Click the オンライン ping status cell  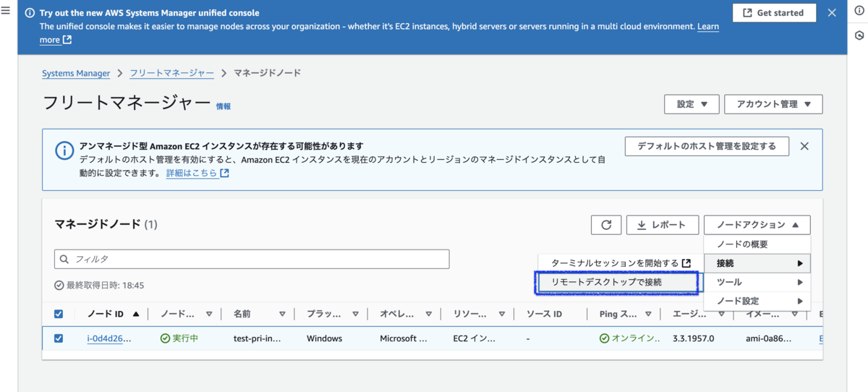[x=630, y=338]
